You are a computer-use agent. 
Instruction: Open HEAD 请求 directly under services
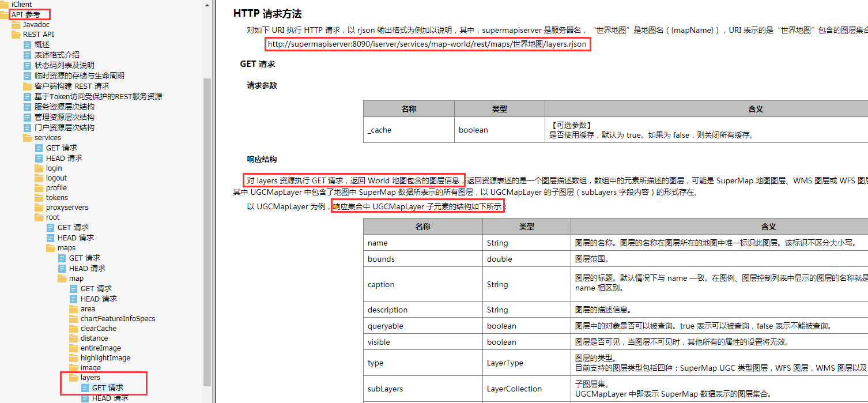coord(64,159)
